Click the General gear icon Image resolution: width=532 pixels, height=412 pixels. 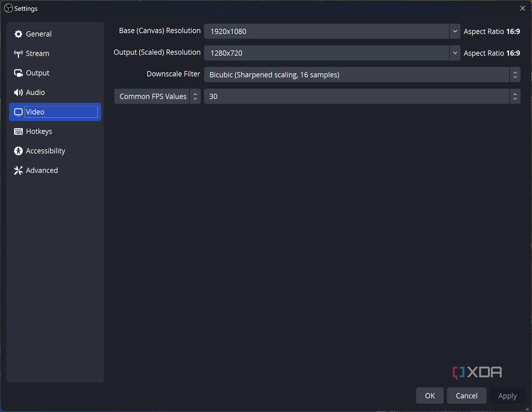click(x=19, y=34)
